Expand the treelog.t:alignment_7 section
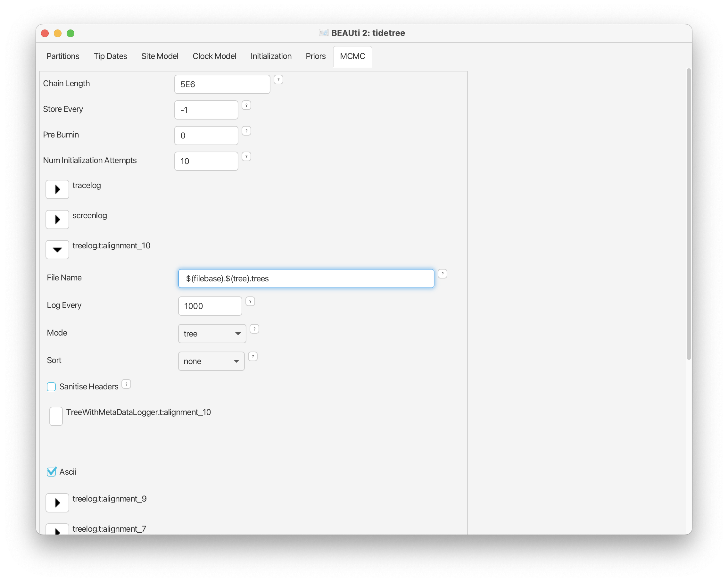The width and height of the screenshot is (728, 582). click(57, 530)
